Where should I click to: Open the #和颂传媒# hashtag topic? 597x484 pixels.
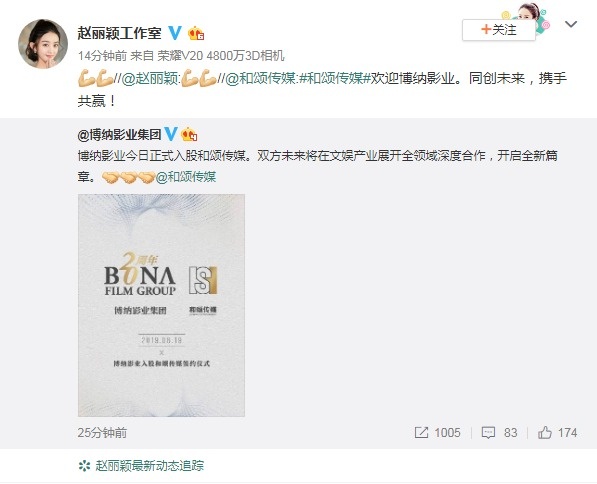click(335, 78)
